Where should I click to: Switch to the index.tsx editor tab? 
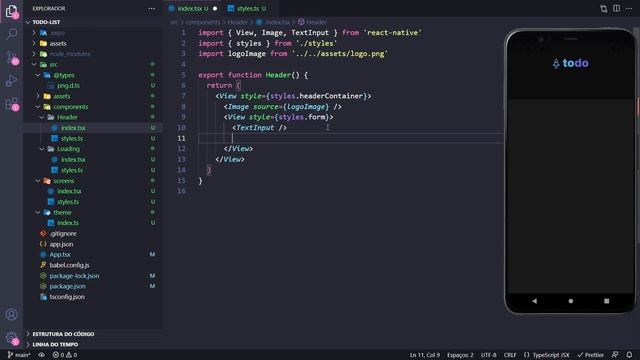point(193,9)
